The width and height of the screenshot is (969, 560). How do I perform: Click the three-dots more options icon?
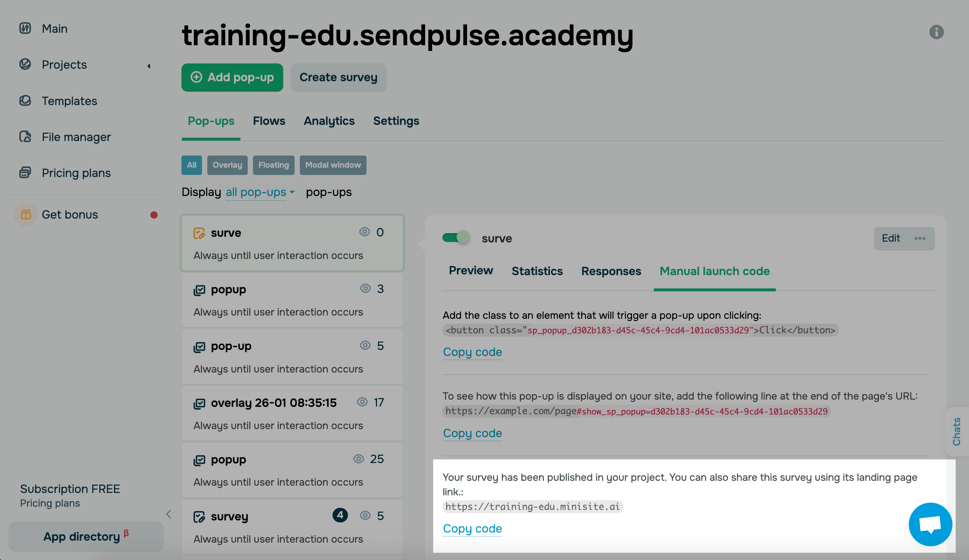coord(920,238)
